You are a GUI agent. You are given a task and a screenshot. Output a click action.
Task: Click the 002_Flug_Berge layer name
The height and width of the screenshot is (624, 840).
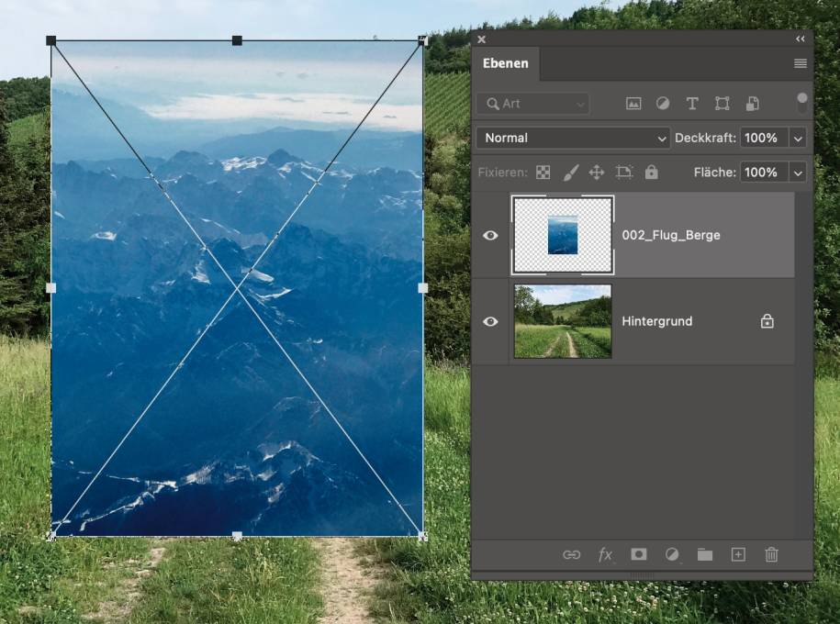pos(671,235)
